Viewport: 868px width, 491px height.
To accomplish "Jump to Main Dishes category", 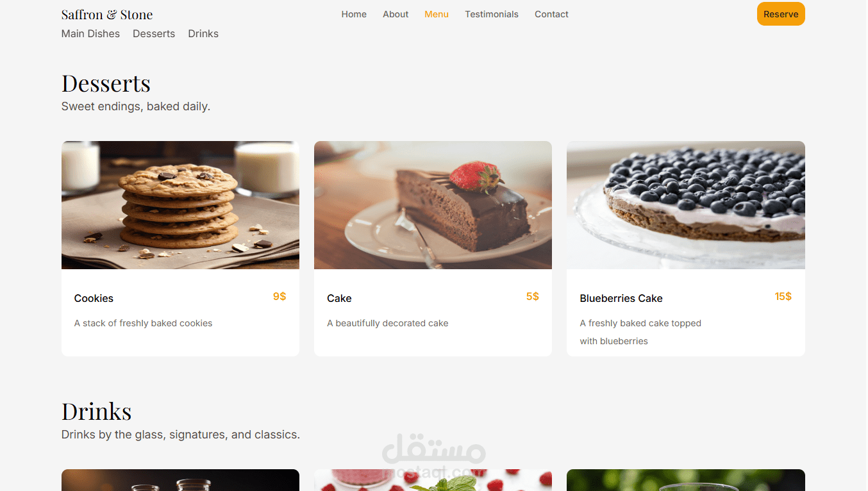I will pos(90,33).
